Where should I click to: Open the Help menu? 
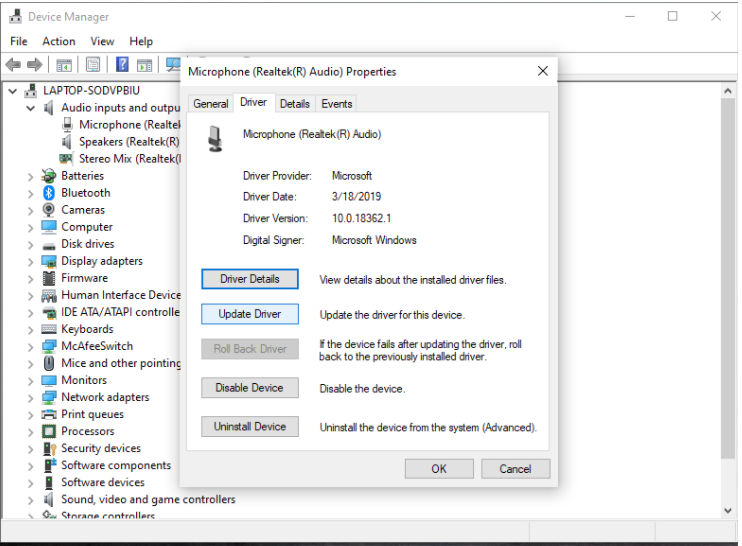[141, 42]
